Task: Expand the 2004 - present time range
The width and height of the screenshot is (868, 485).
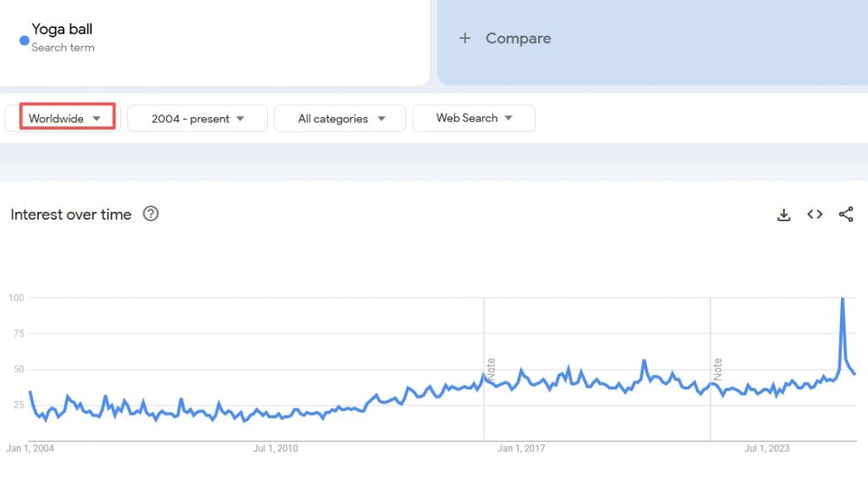Action: pos(198,119)
